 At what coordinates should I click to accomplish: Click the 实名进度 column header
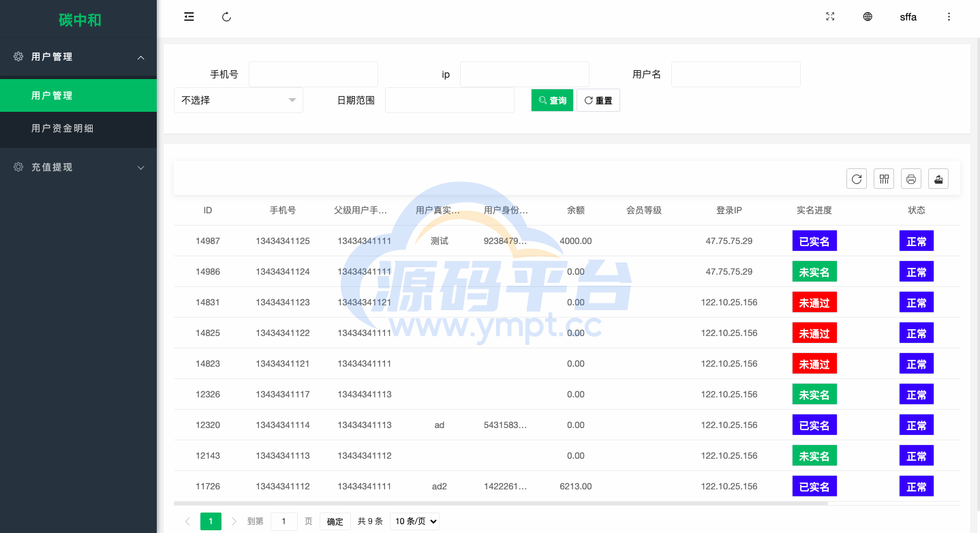[x=814, y=210]
